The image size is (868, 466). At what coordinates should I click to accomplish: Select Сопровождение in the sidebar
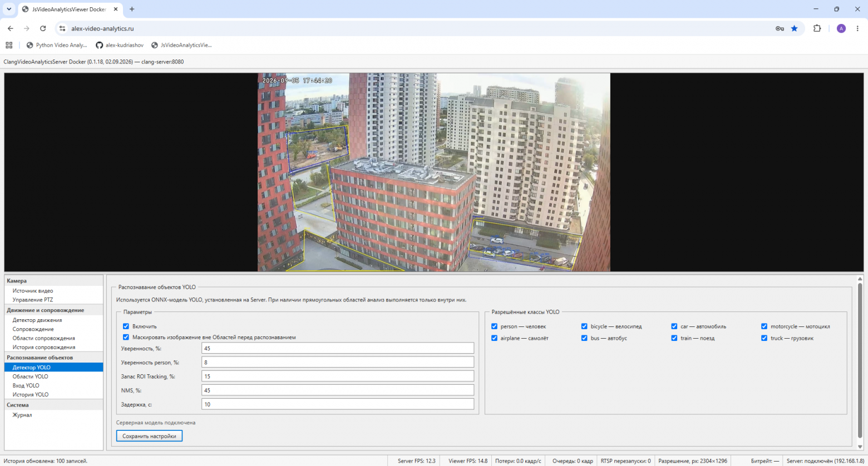[53, 329]
